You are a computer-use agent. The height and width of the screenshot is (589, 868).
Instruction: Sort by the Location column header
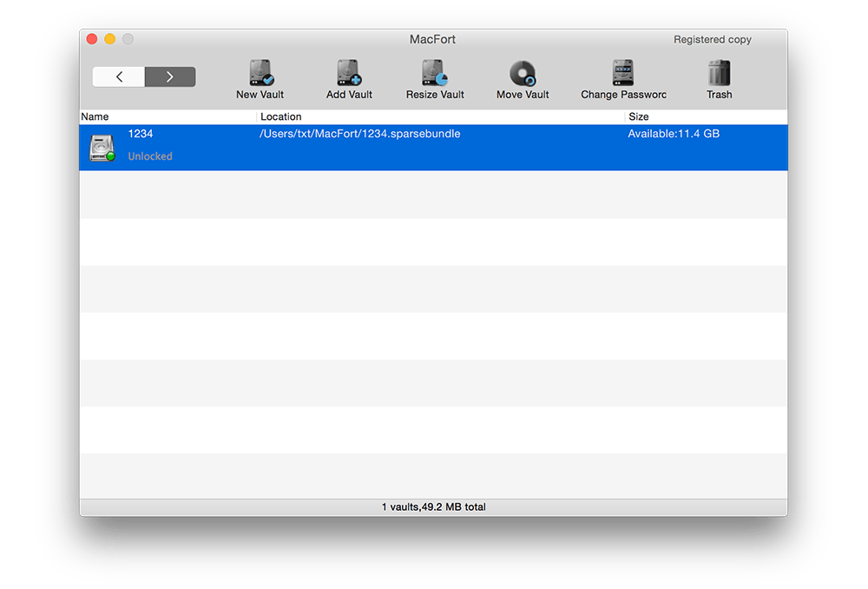(280, 117)
